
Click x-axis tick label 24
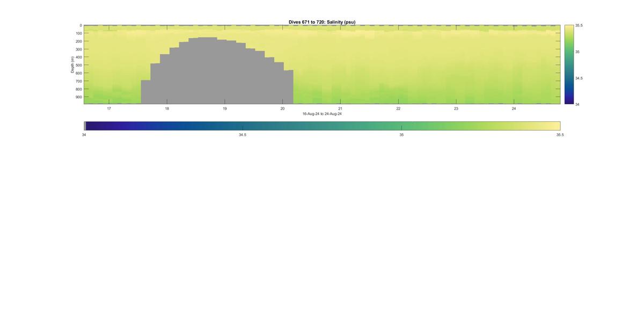pyautogui.click(x=514, y=108)
